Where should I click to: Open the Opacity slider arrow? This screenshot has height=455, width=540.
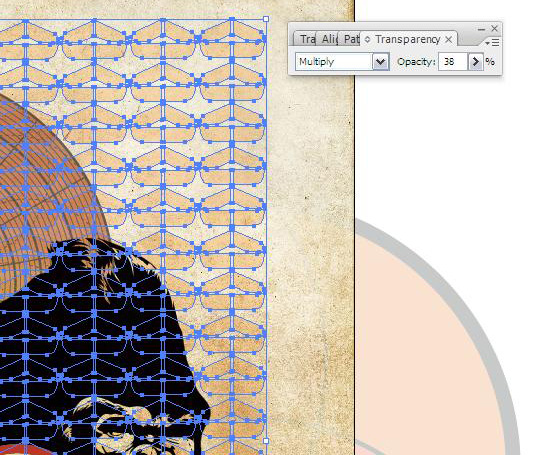[475, 62]
